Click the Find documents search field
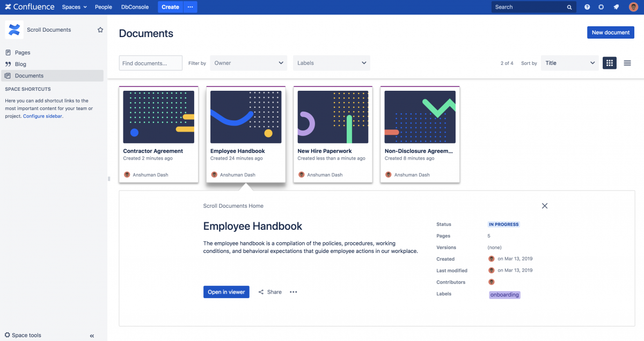The image size is (644, 341). point(151,63)
